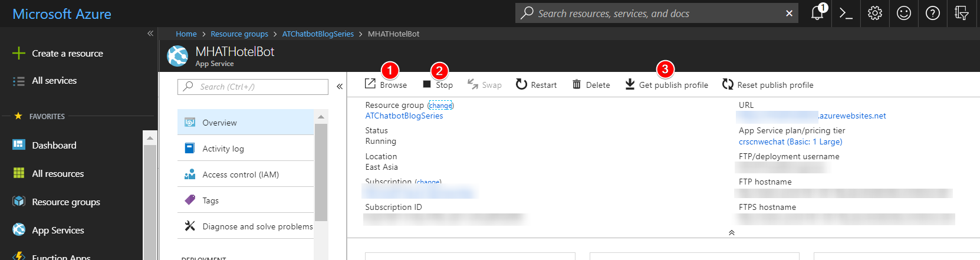Collapse the resource menu with double chevron
The width and height of the screenshot is (980, 260).
click(340, 87)
